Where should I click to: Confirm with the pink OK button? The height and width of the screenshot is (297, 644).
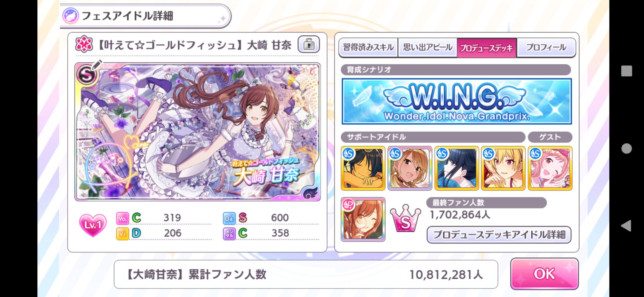[545, 274]
